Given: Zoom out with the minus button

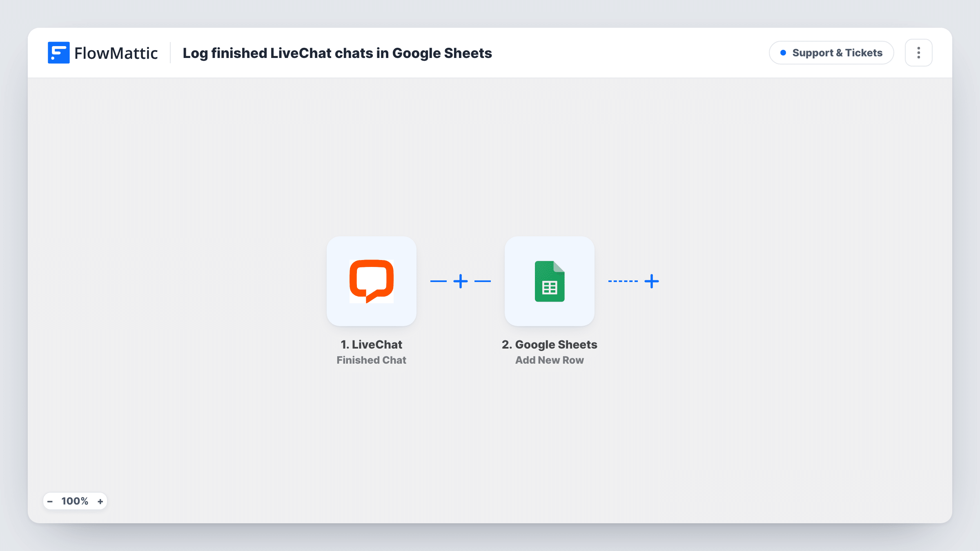Looking at the screenshot, I should pyautogui.click(x=50, y=501).
